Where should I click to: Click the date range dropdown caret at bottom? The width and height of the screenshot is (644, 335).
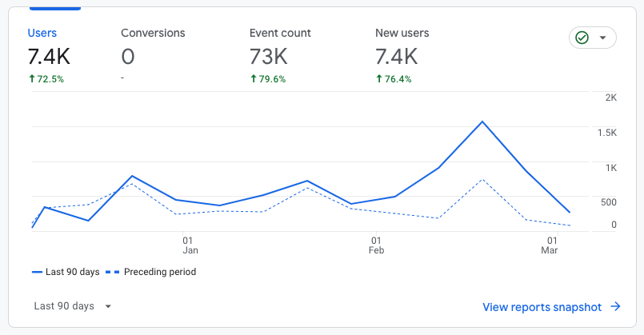[108, 306]
